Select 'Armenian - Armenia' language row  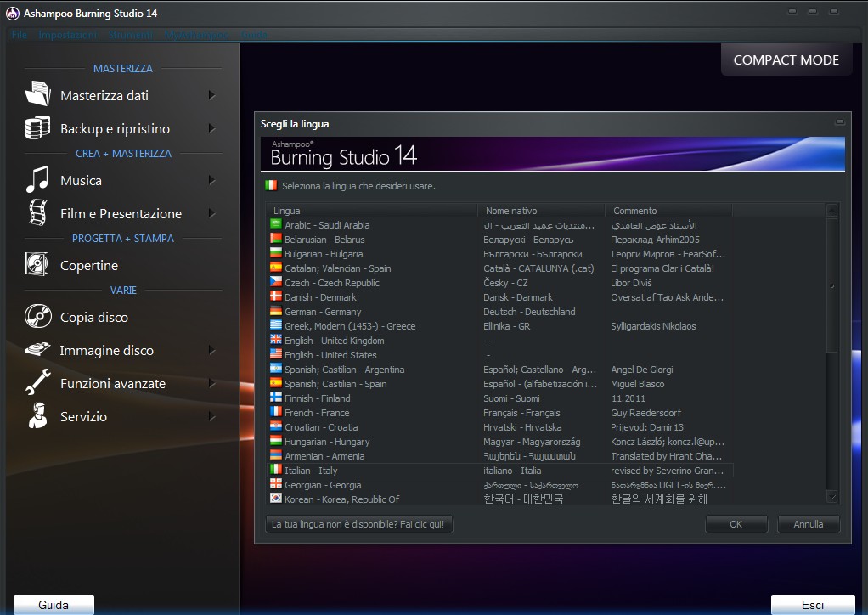pyautogui.click(x=500, y=456)
